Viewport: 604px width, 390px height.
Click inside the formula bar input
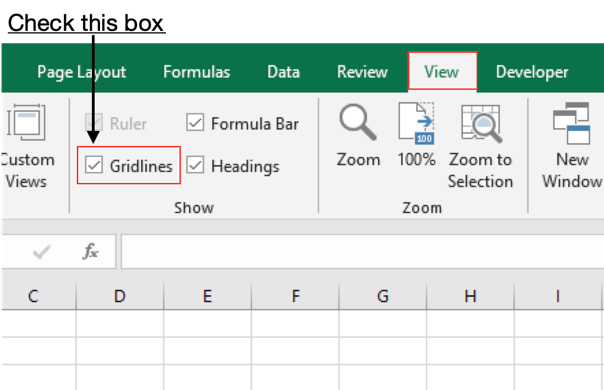(x=362, y=251)
